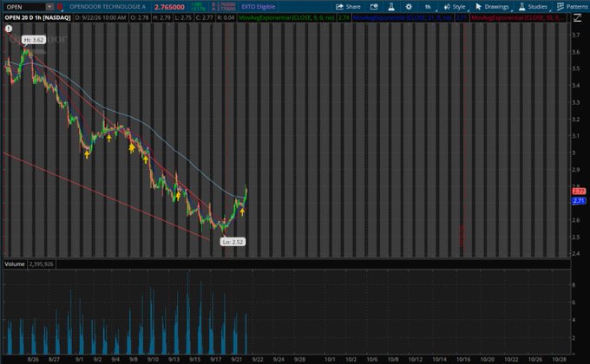Screen dimensions: 590x364
Task: Open the Style menu
Action: pyautogui.click(x=455, y=7)
